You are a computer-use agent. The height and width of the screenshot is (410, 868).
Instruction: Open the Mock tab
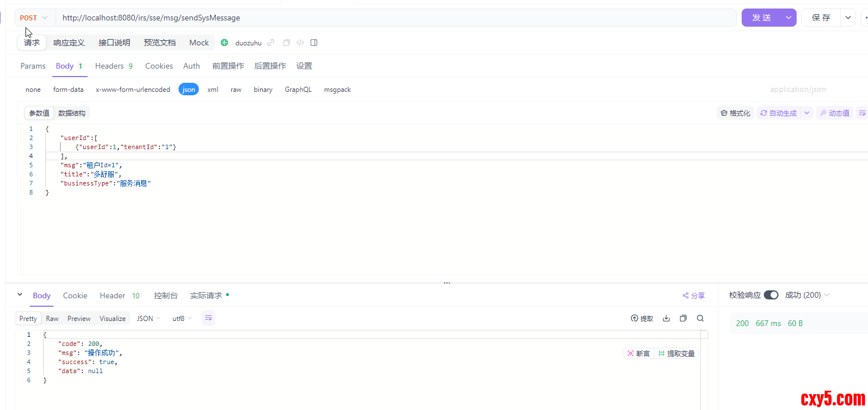tap(199, 43)
